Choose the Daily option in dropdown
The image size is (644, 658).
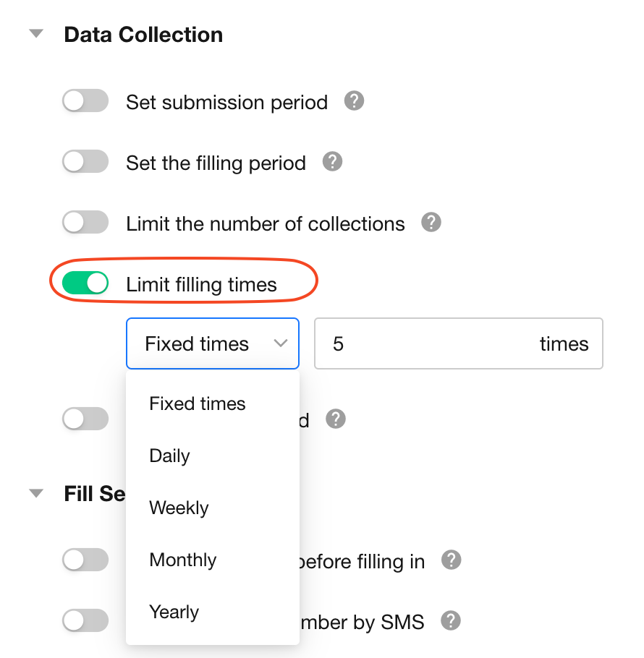[170, 456]
